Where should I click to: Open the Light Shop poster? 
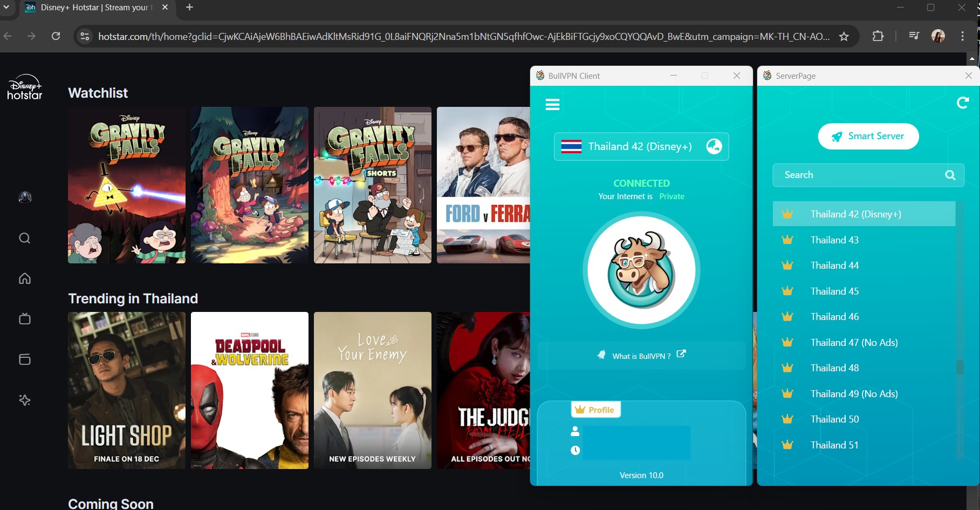point(127,390)
